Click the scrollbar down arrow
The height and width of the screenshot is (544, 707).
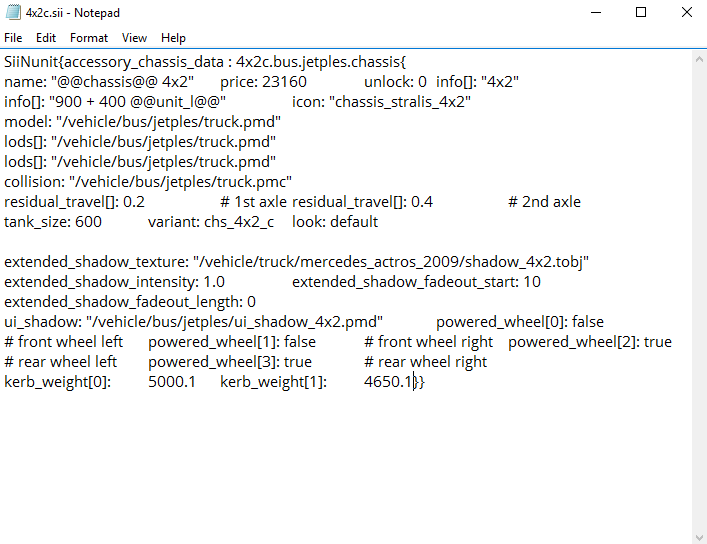699,537
